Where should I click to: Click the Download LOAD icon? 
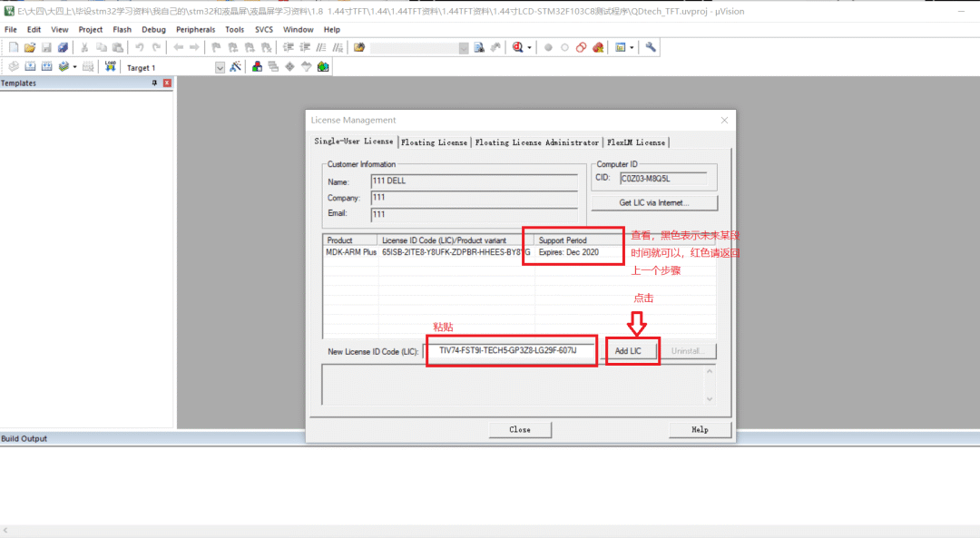[110, 67]
